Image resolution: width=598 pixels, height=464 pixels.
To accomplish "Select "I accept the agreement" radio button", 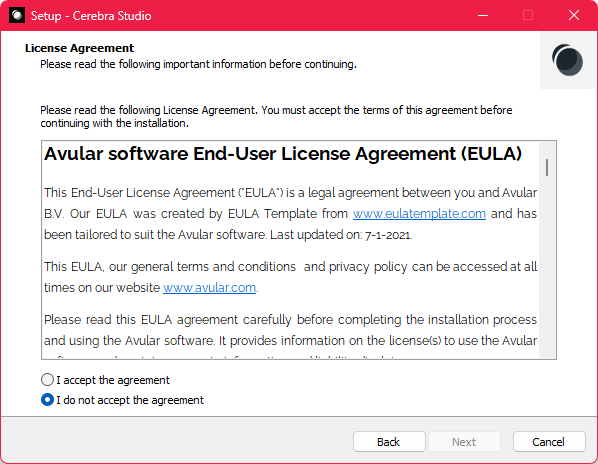I will (47, 380).
